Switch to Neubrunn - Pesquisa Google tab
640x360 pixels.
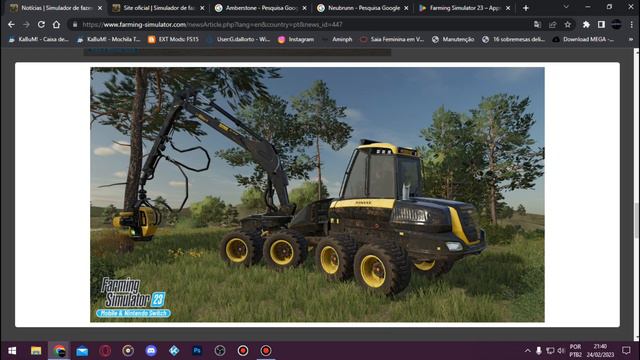pyautogui.click(x=363, y=8)
